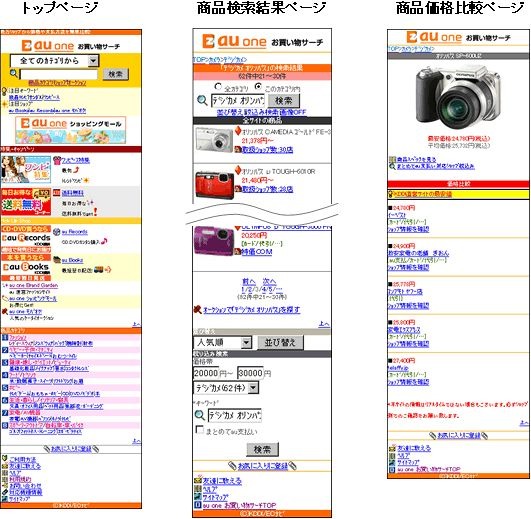The width and height of the screenshot is (531, 519).
Task: Click the au Records logo image
Action: 26,239
